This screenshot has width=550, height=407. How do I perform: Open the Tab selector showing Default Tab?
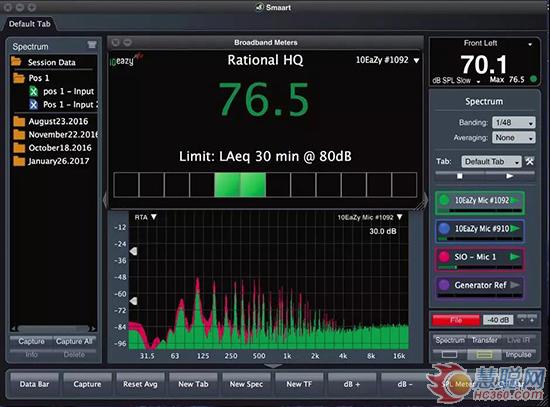(x=491, y=161)
